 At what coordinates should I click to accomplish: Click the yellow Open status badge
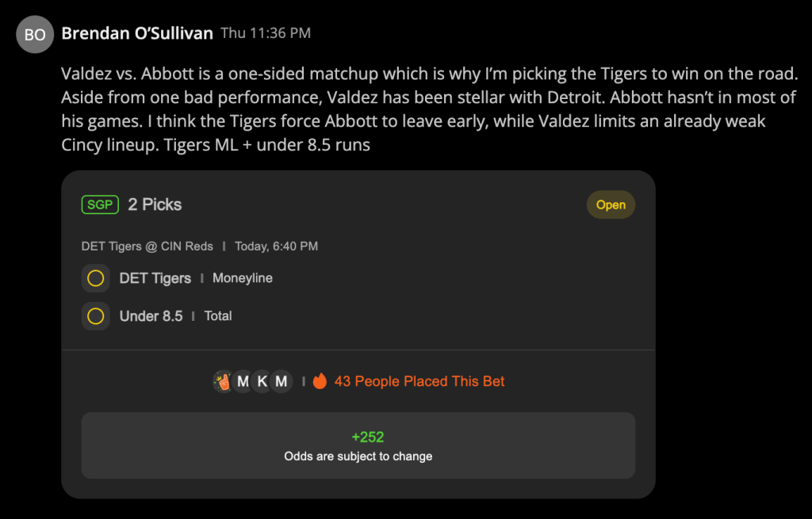(x=611, y=205)
